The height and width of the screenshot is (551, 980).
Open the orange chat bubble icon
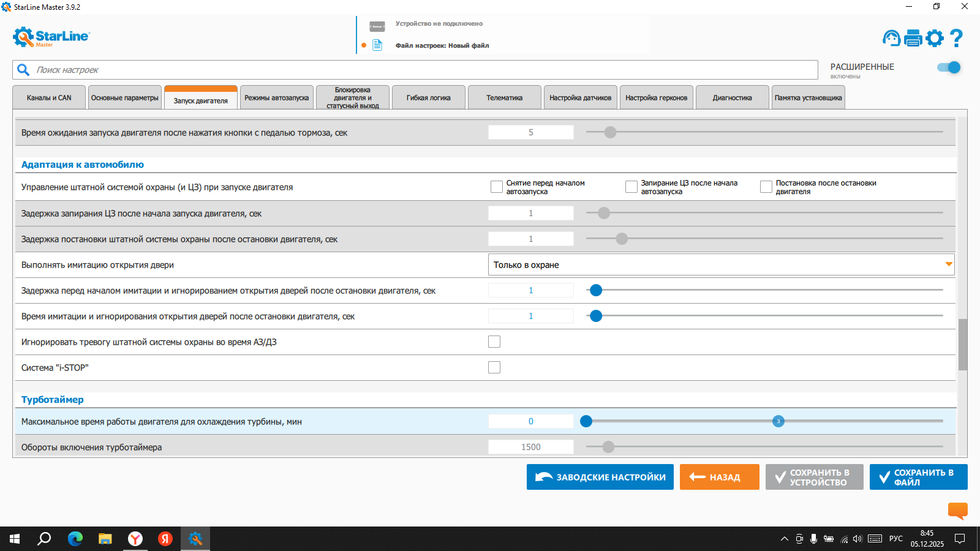957,510
